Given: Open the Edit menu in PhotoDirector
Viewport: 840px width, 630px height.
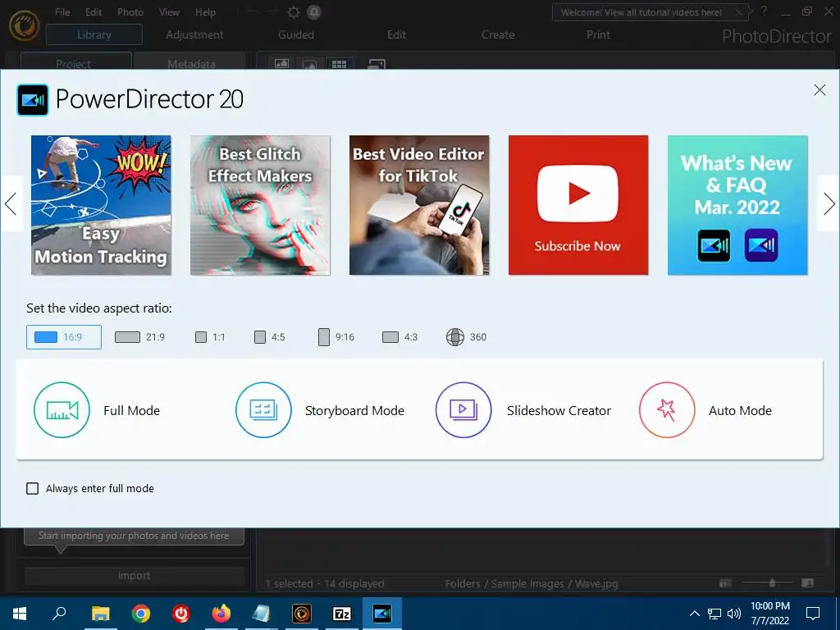Looking at the screenshot, I should (x=94, y=11).
